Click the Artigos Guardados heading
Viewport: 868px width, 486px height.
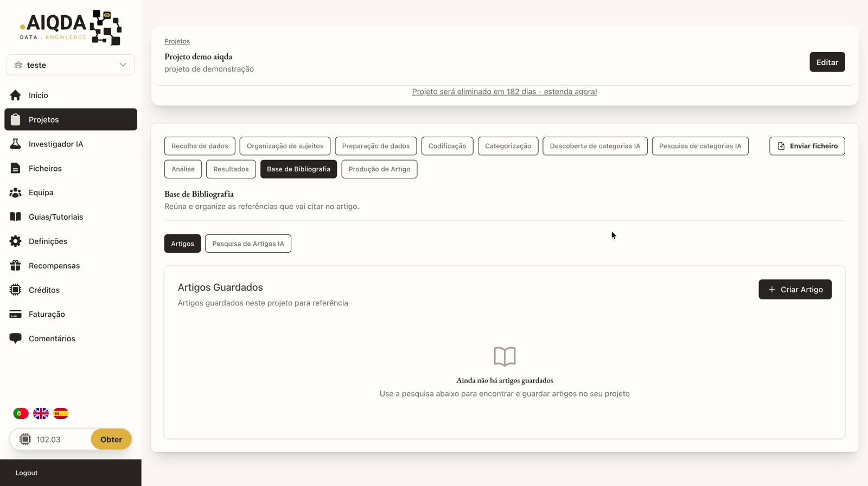(x=220, y=287)
